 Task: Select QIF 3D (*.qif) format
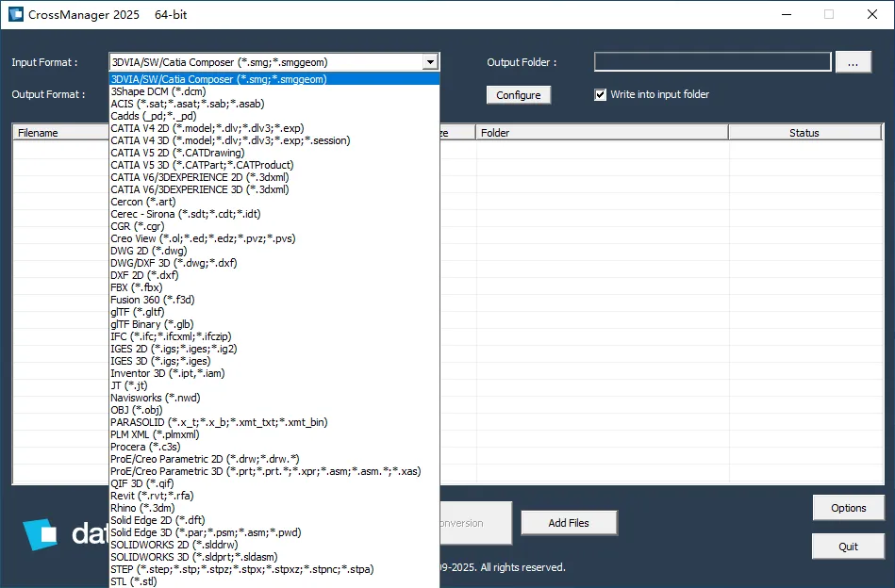274,483
